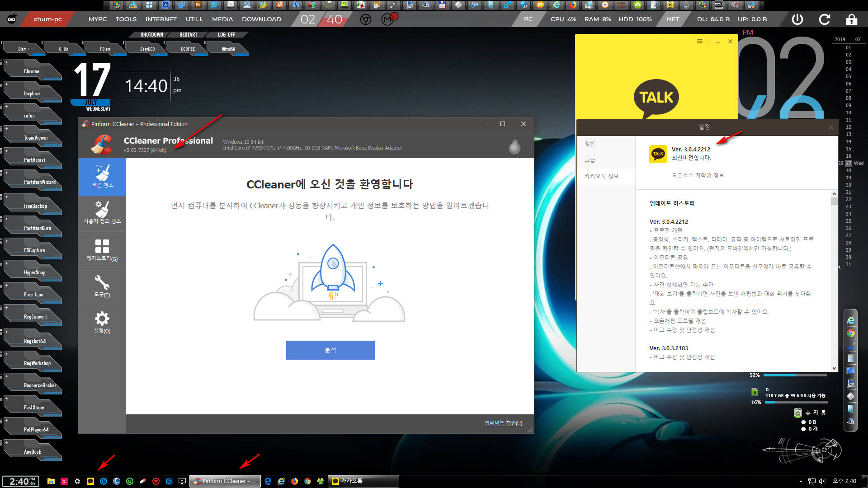Open the open-source license info link
Screen dimensions: 868x488
tap(698, 175)
